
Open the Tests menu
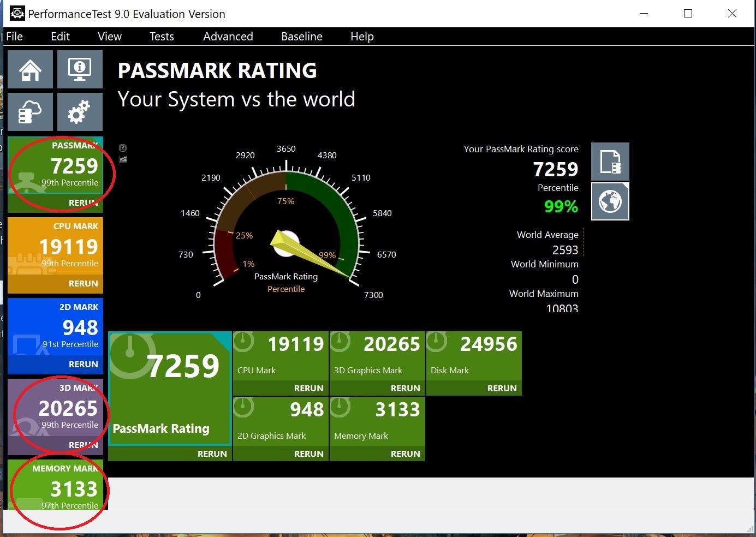pyautogui.click(x=162, y=37)
